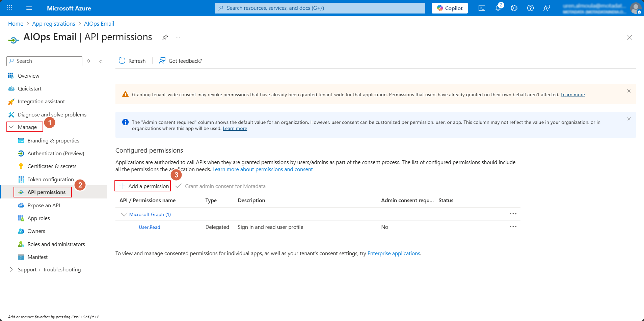The height and width of the screenshot is (321, 644).
Task: Open Cloud Shell from the top bar
Action: pyautogui.click(x=482, y=8)
